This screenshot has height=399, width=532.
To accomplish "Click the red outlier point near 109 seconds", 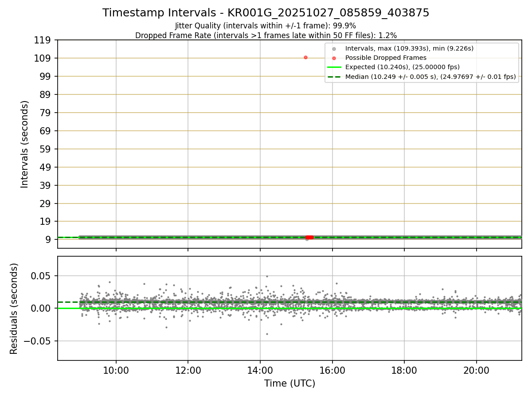I will click(x=305, y=57).
